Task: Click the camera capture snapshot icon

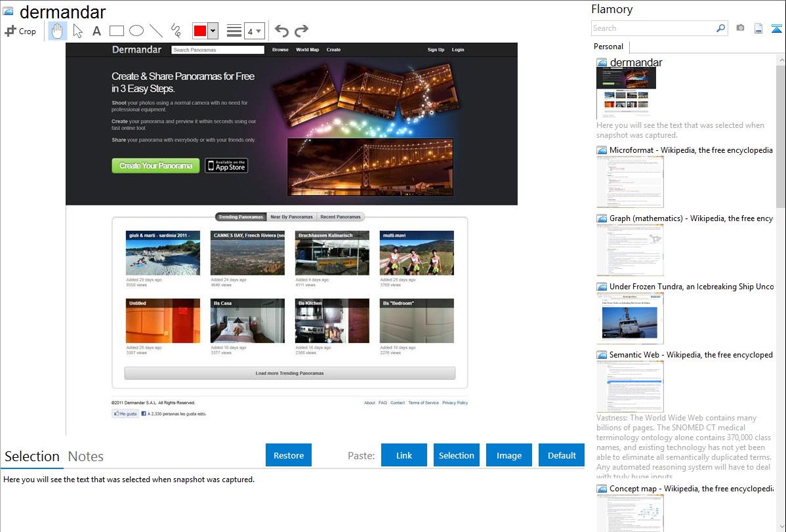Action: coord(740,28)
